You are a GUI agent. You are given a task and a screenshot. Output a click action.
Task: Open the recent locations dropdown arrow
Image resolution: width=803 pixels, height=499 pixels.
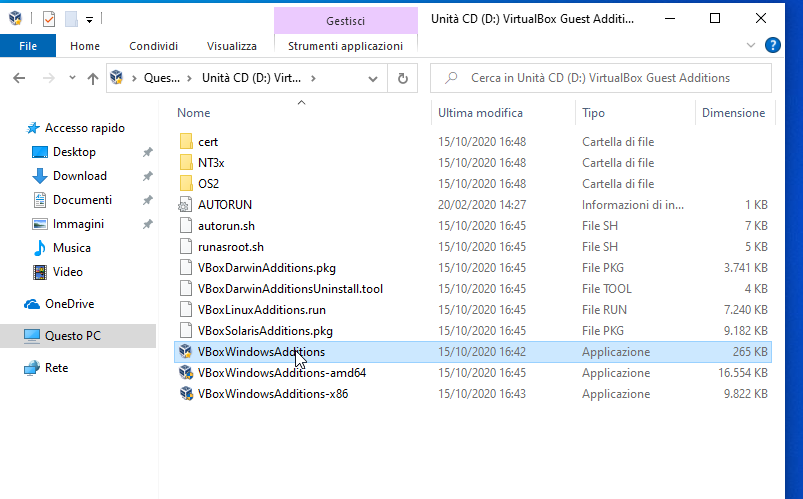[x=72, y=78]
